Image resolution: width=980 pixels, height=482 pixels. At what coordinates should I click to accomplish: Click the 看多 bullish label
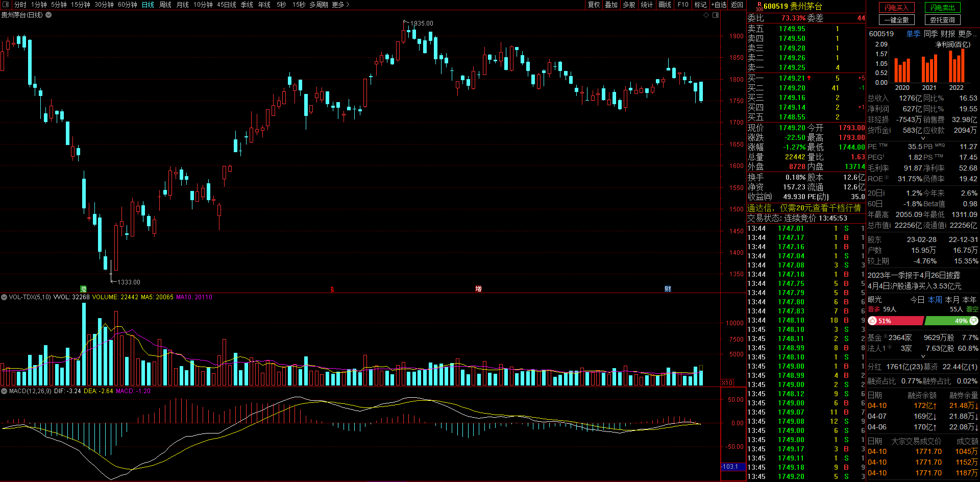coord(874,309)
